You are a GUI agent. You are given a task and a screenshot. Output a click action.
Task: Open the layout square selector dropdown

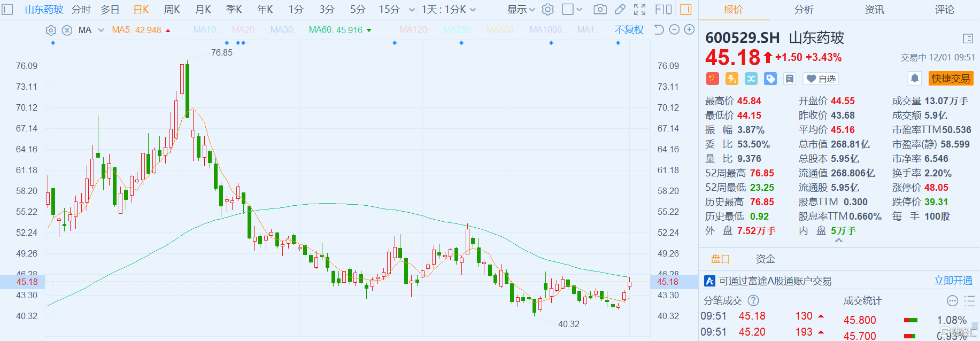(x=572, y=10)
